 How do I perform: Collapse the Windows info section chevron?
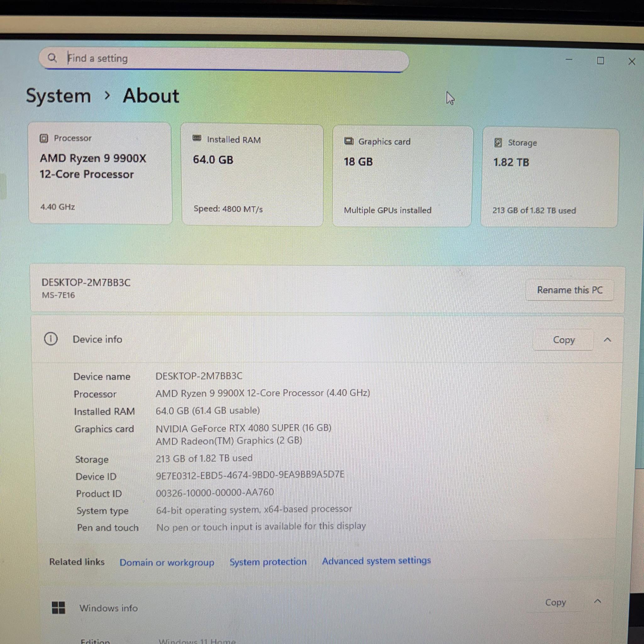point(598,602)
